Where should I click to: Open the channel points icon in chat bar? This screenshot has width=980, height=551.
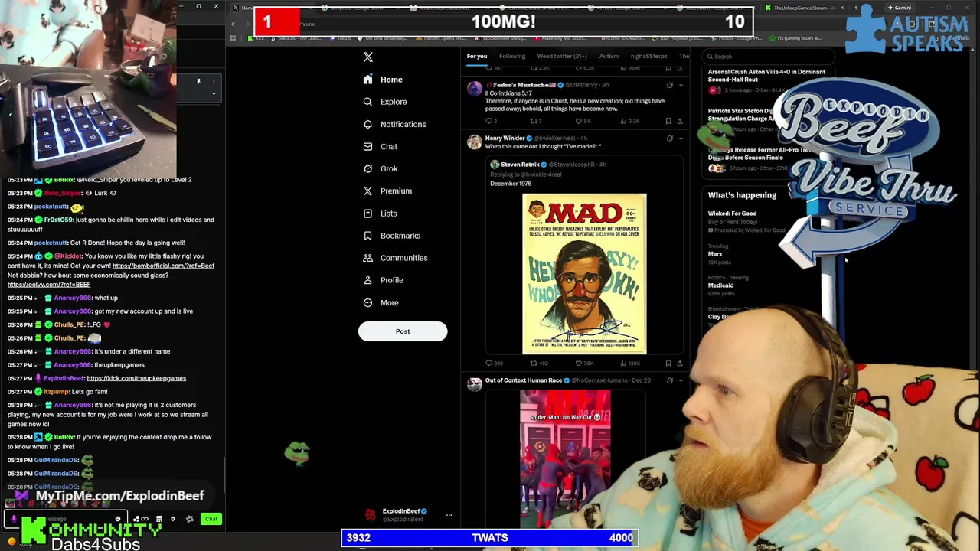[x=139, y=519]
